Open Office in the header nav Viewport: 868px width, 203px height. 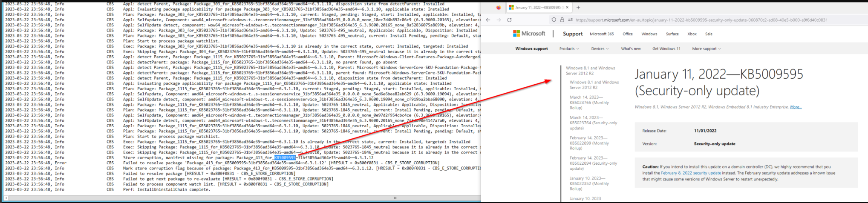[627, 34]
